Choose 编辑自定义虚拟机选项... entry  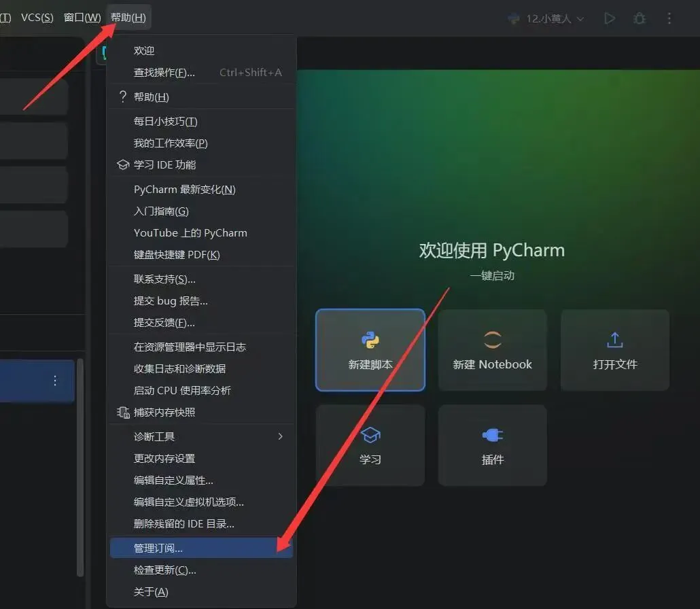pyautogui.click(x=201, y=502)
